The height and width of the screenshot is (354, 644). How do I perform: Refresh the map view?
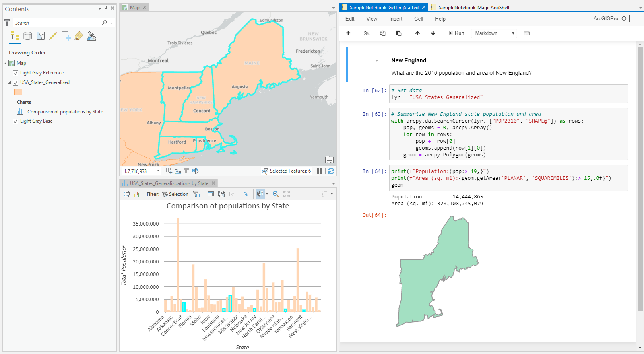(331, 171)
